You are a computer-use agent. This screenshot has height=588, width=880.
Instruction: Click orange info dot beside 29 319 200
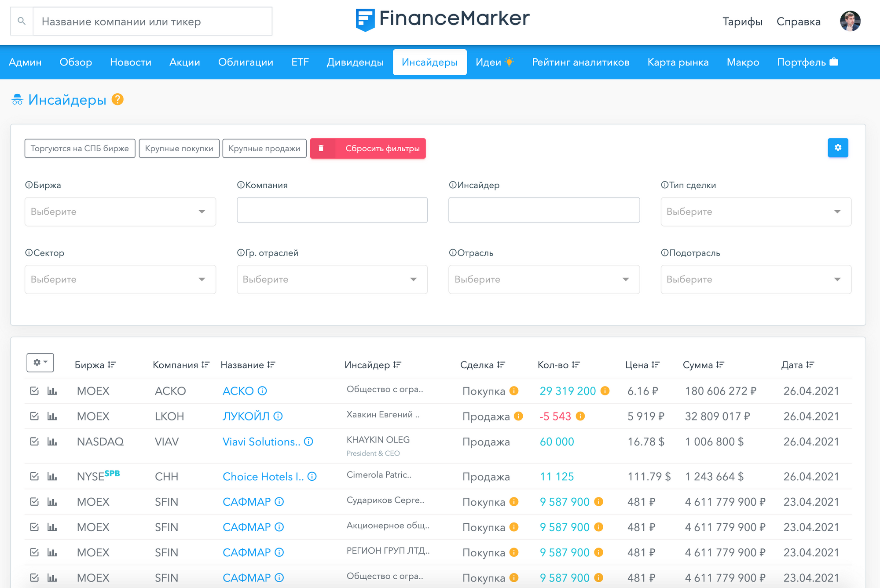point(605,391)
